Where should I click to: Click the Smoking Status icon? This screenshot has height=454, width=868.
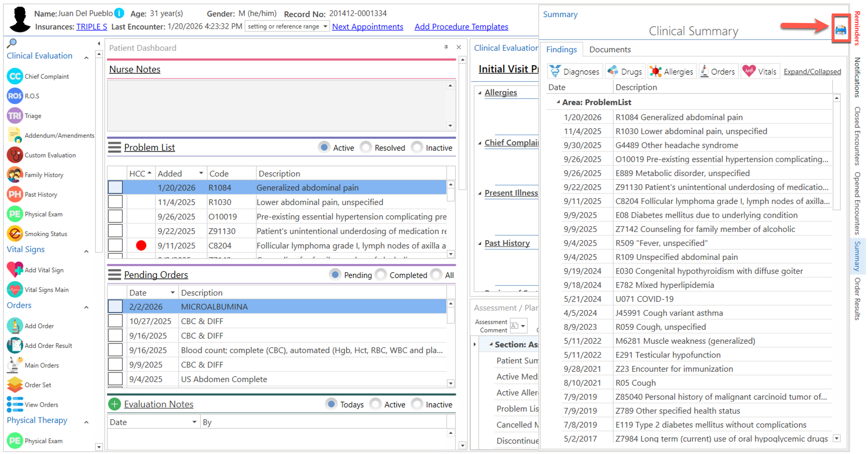tap(15, 234)
